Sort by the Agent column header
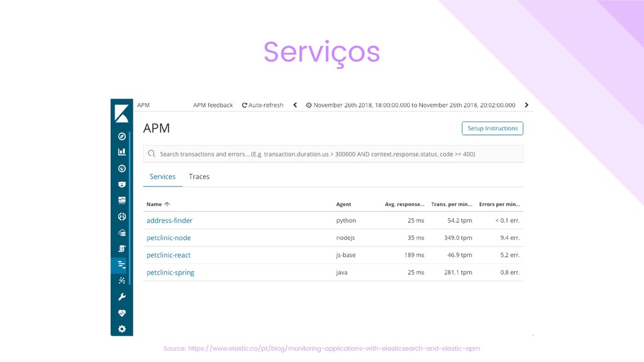Viewport: 644px width, 362px height. (343, 204)
